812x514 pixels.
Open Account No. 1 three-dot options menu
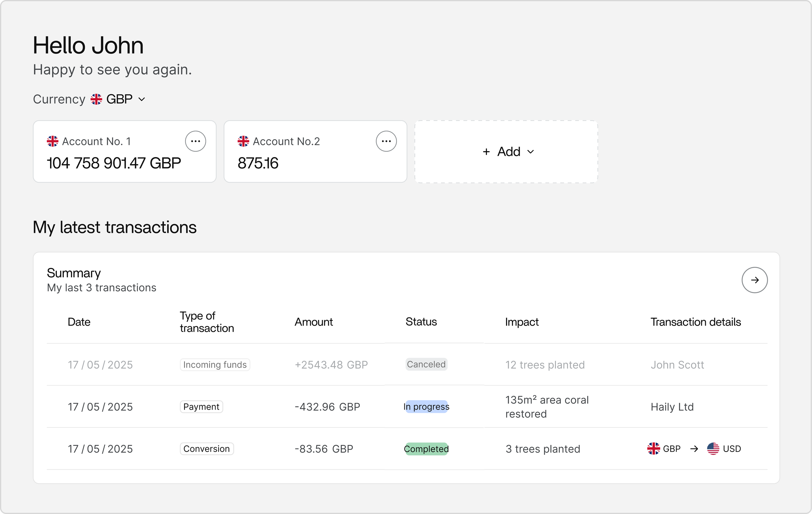(196, 141)
